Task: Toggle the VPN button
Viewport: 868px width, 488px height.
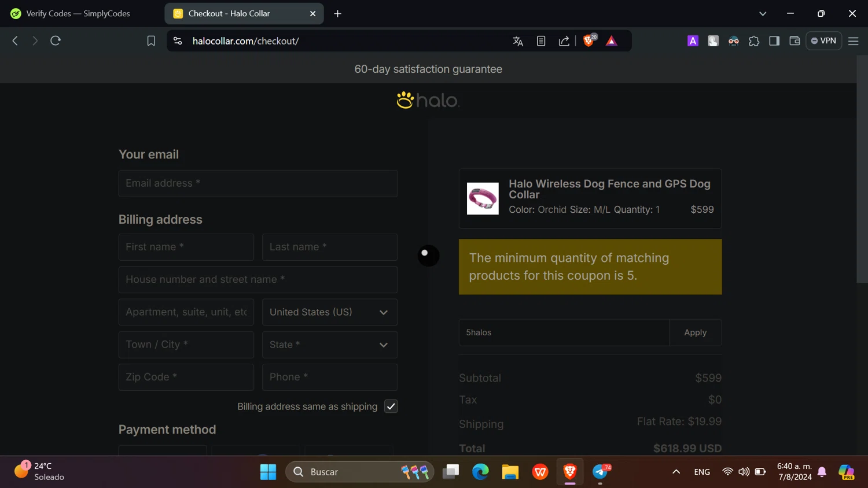Action: (x=824, y=41)
